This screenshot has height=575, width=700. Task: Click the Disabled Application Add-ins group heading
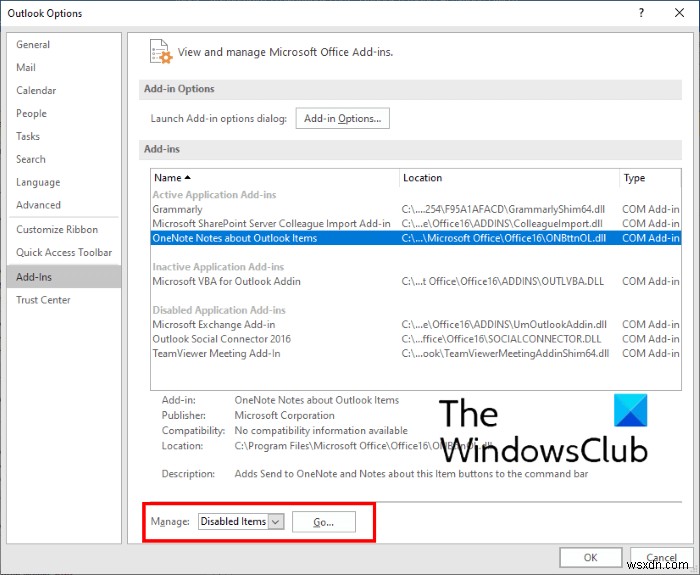(219, 310)
